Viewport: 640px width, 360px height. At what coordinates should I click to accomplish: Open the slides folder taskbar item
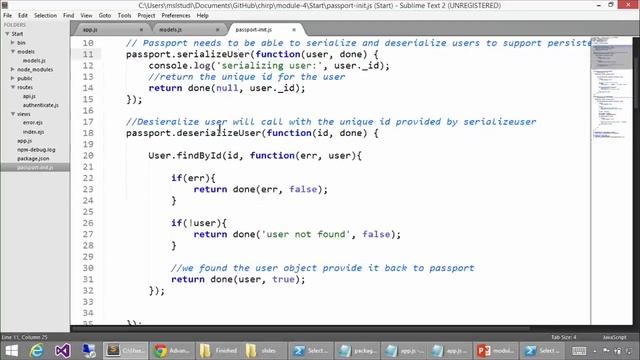click(x=263, y=351)
